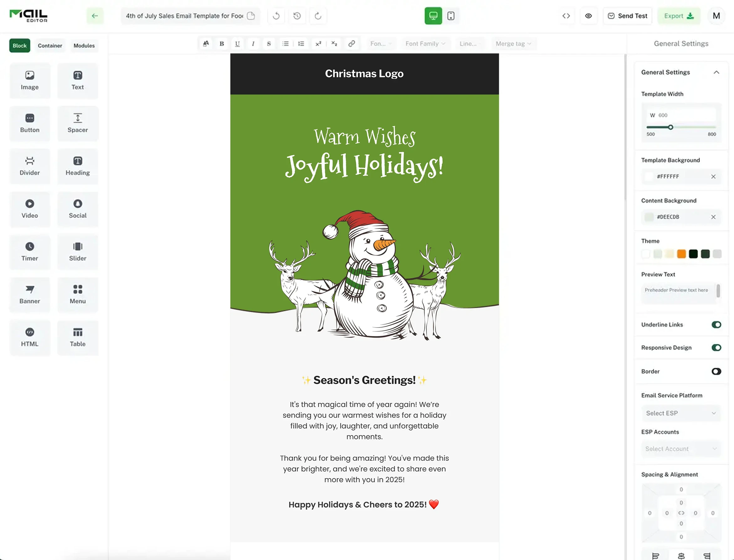Add a Divider block
The width and height of the screenshot is (734, 560).
pos(30,166)
